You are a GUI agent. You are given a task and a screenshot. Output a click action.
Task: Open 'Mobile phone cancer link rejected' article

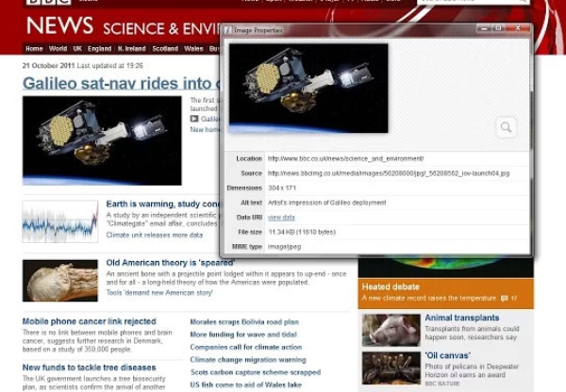pyautogui.click(x=90, y=321)
